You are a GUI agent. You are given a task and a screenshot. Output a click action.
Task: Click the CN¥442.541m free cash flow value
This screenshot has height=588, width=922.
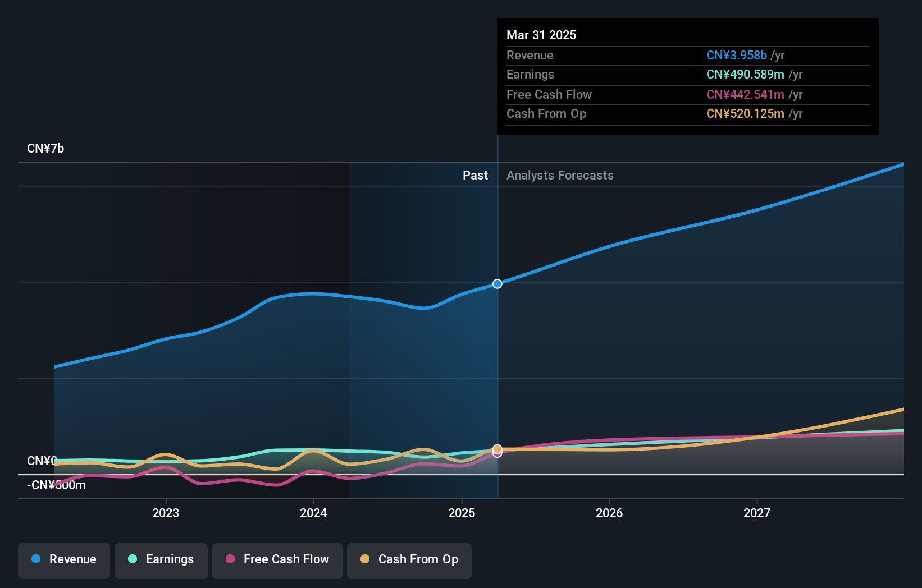745,95
